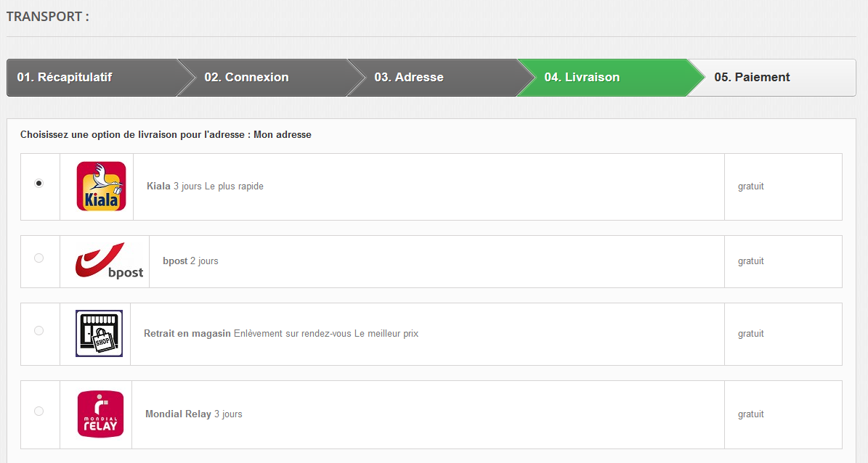Click gratuit price in Kiala row
The image size is (868, 463).
click(x=750, y=187)
